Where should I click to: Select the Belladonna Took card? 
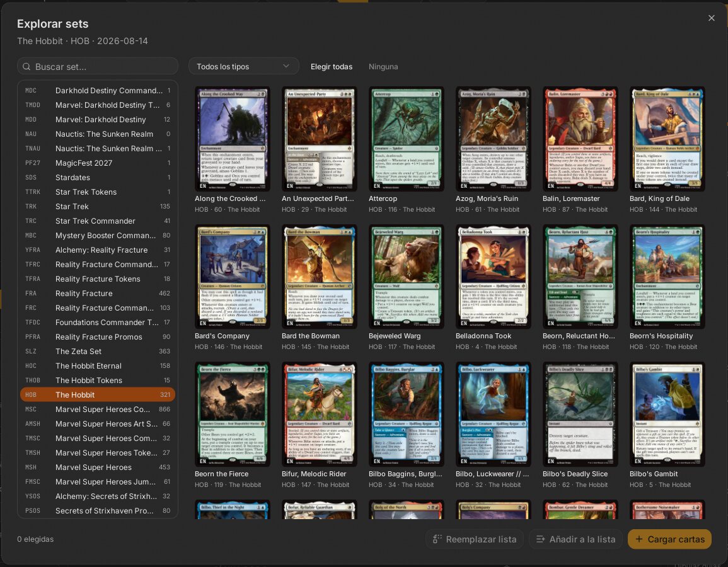pos(493,277)
